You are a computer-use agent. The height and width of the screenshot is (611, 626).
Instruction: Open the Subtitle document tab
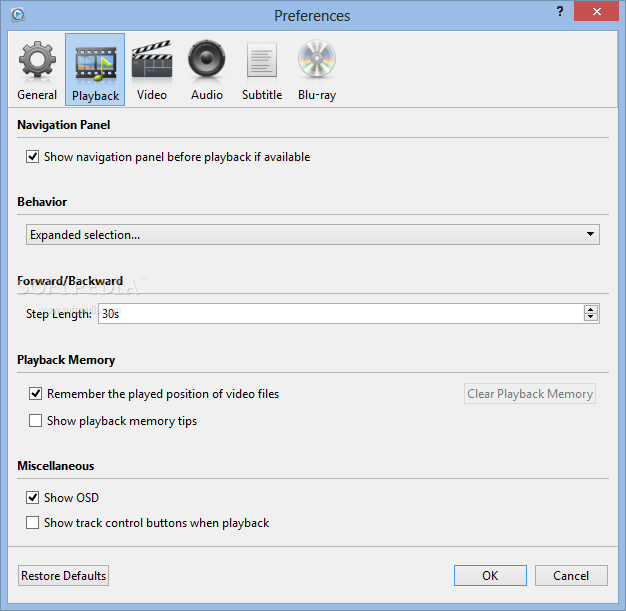(262, 70)
